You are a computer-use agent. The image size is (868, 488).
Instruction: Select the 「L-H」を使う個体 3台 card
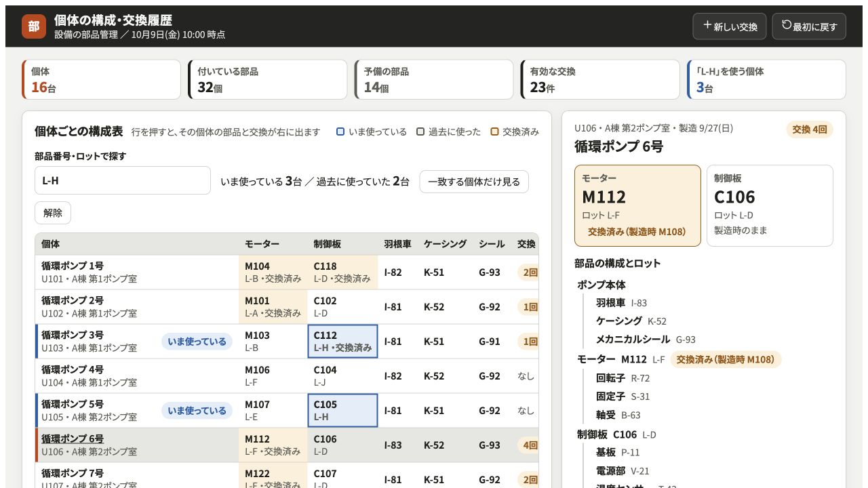pos(766,79)
